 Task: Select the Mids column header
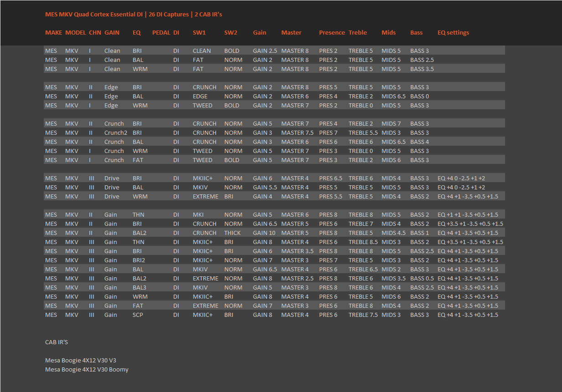click(388, 33)
